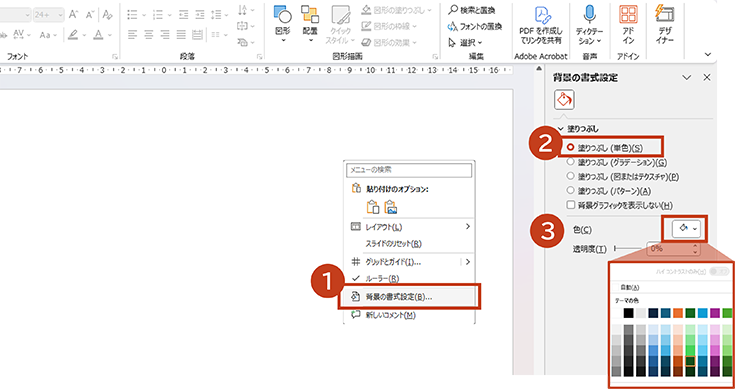Open the 色 fill color dropdown
The width and height of the screenshot is (735, 389).
(686, 229)
